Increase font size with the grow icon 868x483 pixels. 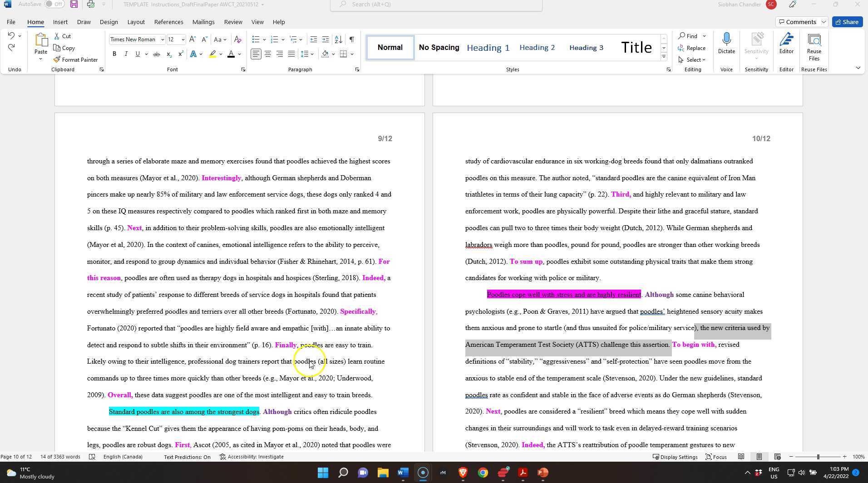pos(192,39)
